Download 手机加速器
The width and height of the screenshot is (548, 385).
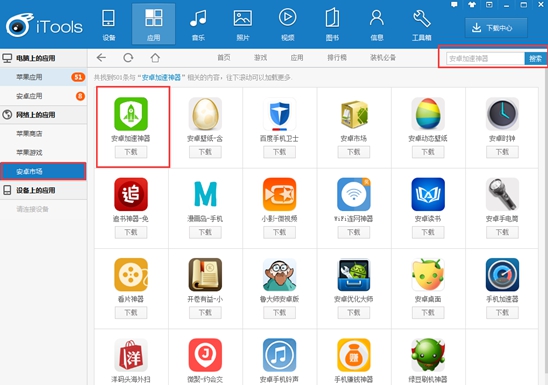coord(502,313)
